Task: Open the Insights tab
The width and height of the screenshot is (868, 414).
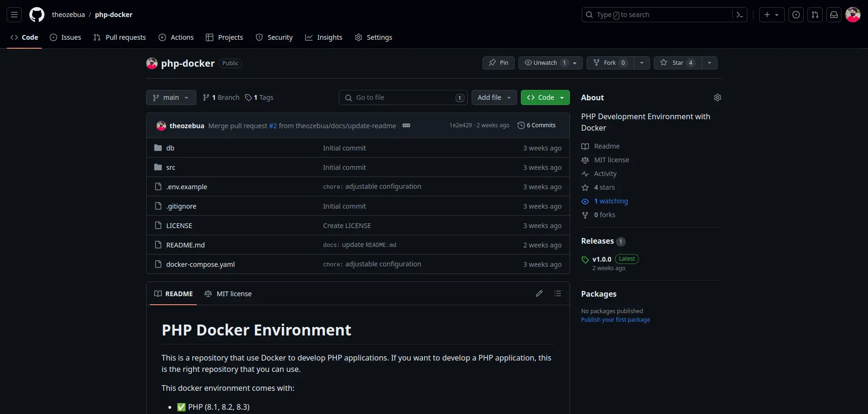Action: 324,37
